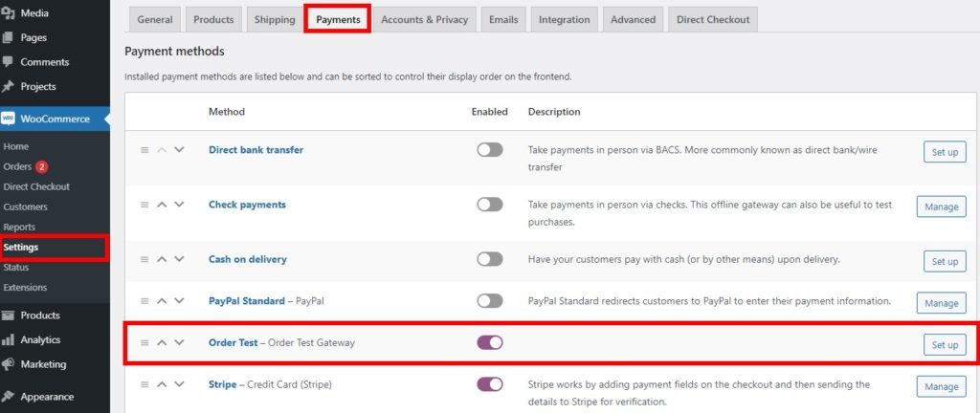The image size is (980, 413).
Task: Switch to the Products settings tab
Action: point(213,19)
